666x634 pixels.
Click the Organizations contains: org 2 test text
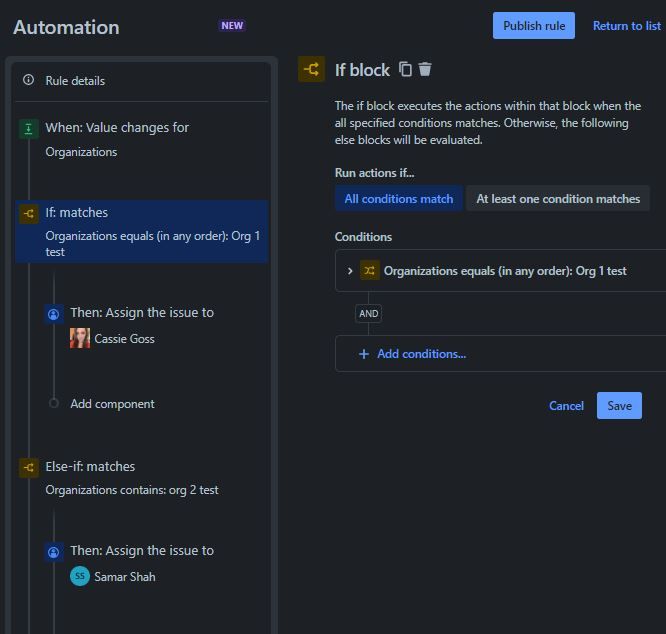[132, 490]
